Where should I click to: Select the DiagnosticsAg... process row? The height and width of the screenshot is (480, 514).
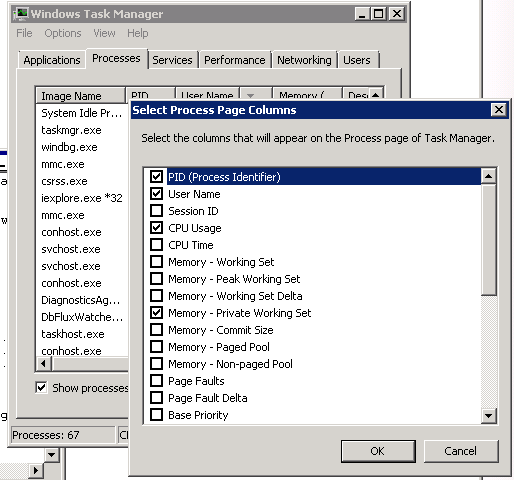click(82, 300)
